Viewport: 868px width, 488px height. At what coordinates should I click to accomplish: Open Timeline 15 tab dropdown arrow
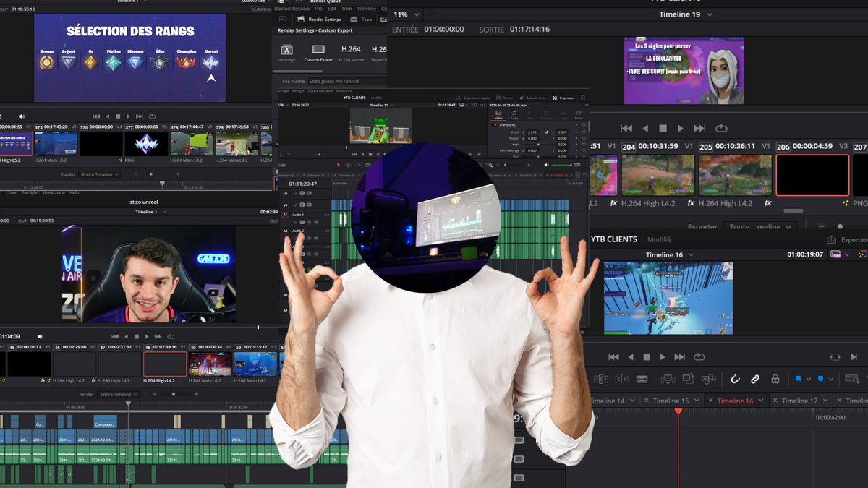697,401
